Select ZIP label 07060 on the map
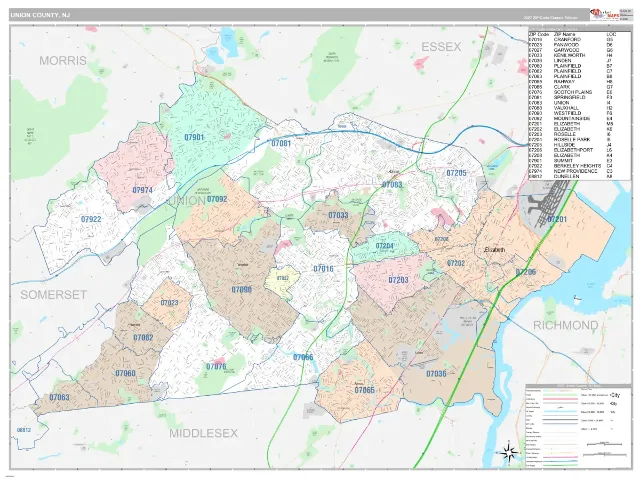640x480 pixels. point(125,373)
